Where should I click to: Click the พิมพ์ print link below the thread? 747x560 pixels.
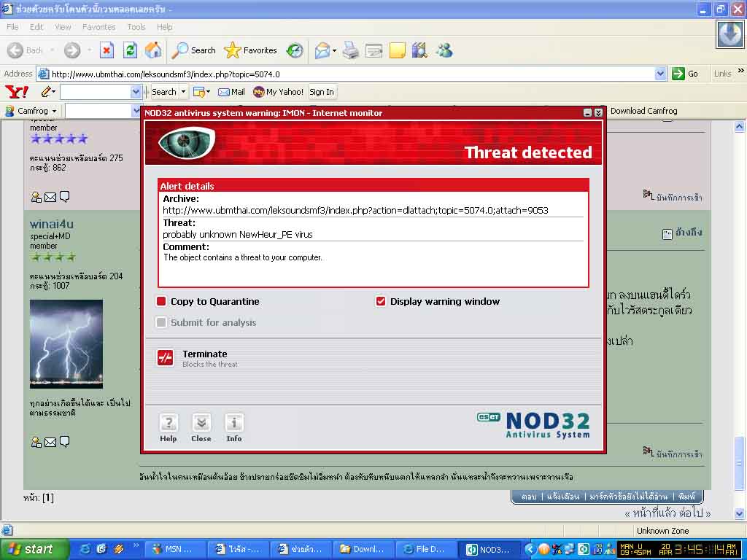[x=687, y=497]
